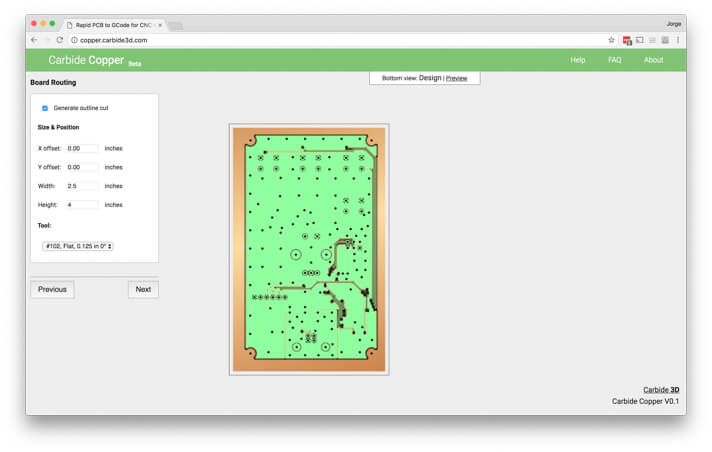Select the Rapid PCB to GCode tab
Image resolution: width=712 pixels, height=452 pixels.
click(x=114, y=25)
